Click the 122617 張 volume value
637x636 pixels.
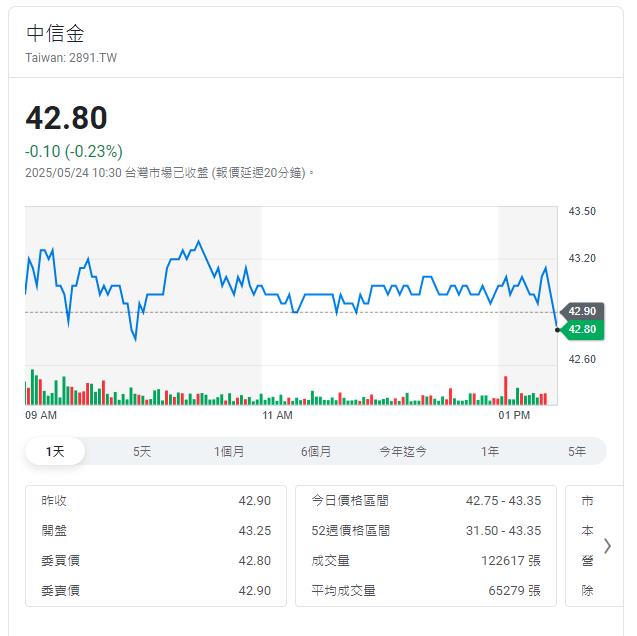[511, 560]
